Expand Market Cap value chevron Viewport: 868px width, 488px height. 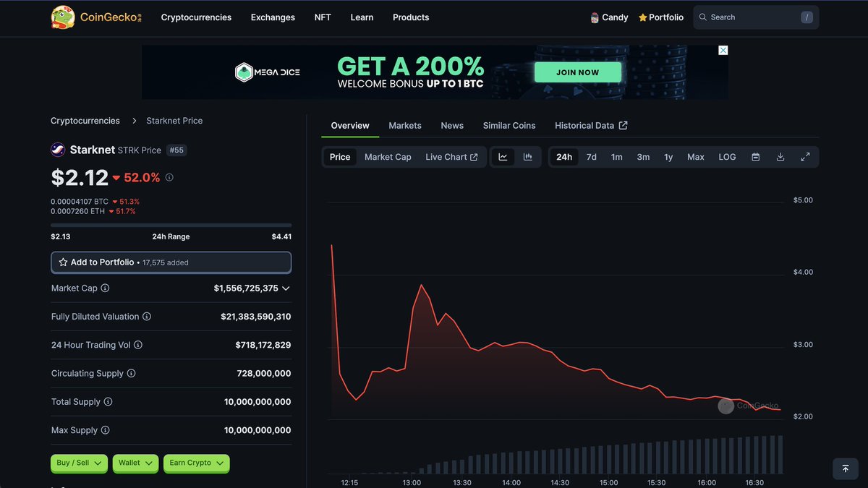tap(286, 288)
